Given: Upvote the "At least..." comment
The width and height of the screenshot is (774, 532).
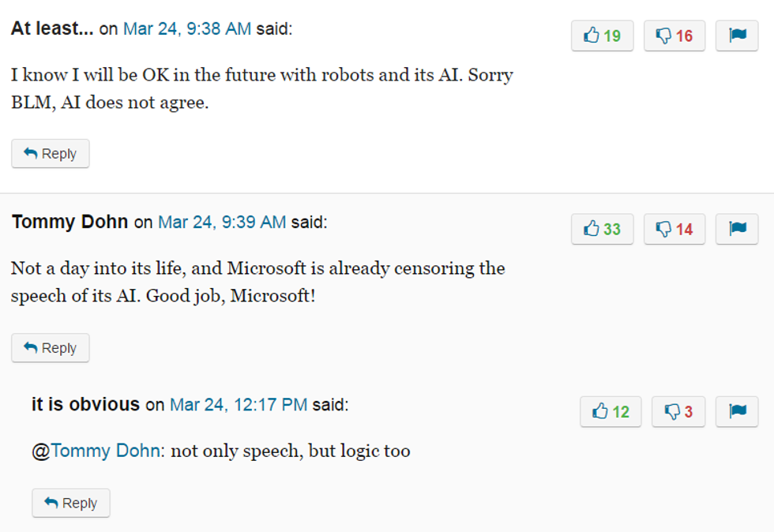Looking at the screenshot, I should pos(602,36).
